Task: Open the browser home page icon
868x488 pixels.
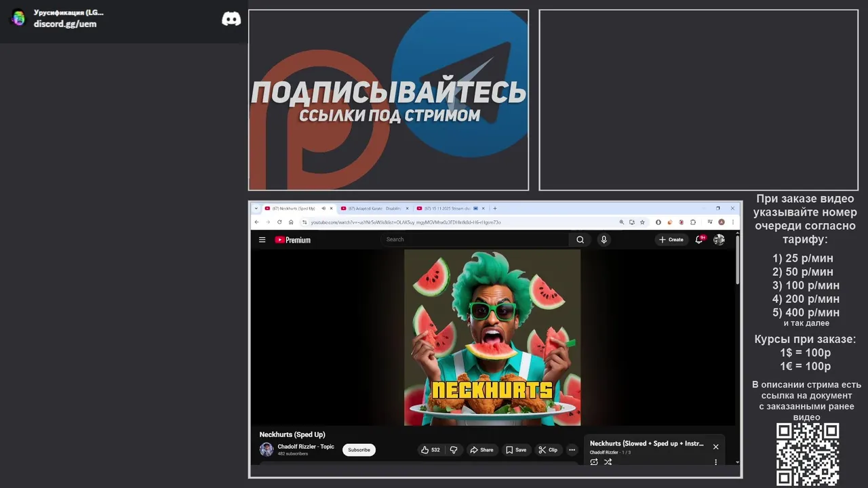Action: [291, 222]
